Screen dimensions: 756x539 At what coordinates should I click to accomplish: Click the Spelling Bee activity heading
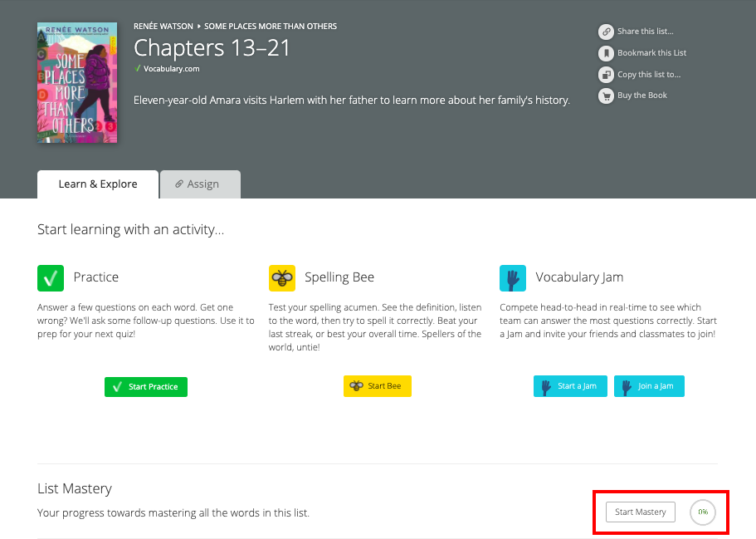339,277
